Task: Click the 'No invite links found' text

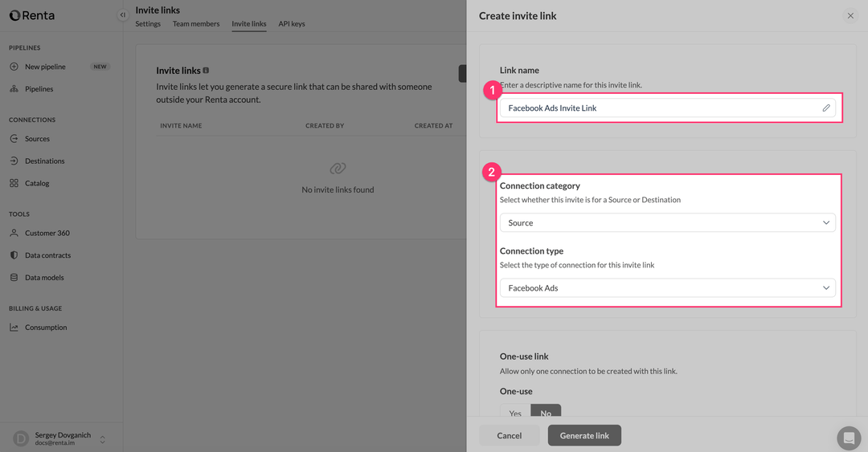Action: (x=338, y=189)
